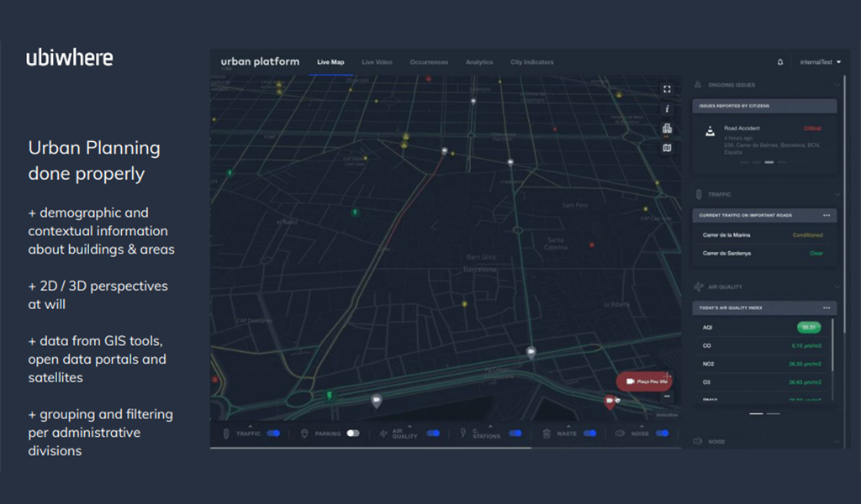Click the Traffic layer icon in bottom bar

coord(225,433)
